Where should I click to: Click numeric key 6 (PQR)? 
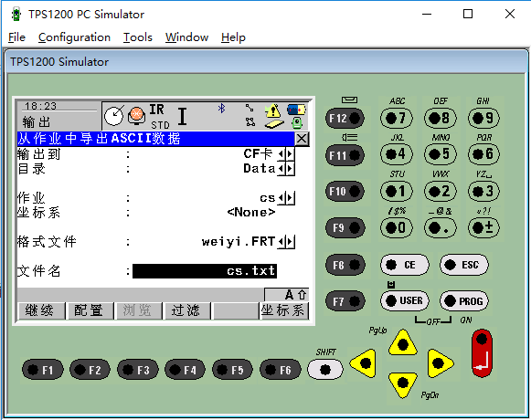(x=483, y=154)
